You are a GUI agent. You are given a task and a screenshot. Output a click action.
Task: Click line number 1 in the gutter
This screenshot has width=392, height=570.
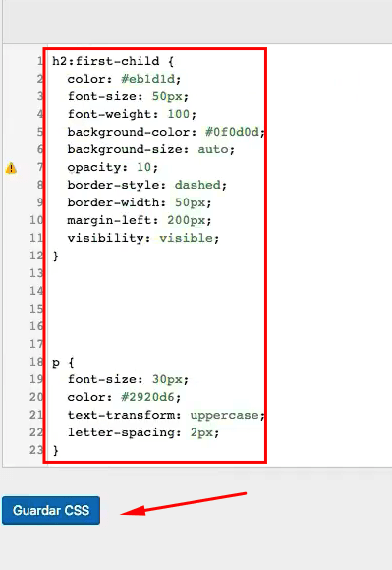(40, 61)
